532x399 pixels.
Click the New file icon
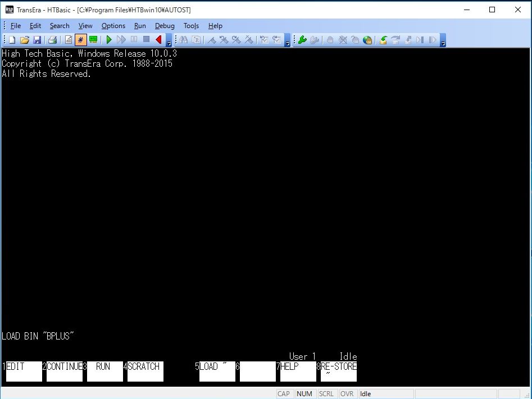click(12, 40)
